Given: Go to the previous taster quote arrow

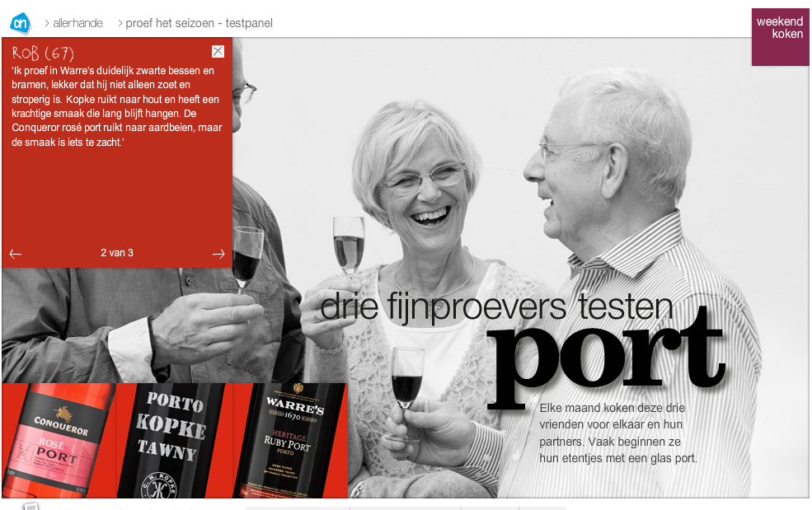Looking at the screenshot, I should [x=16, y=254].
